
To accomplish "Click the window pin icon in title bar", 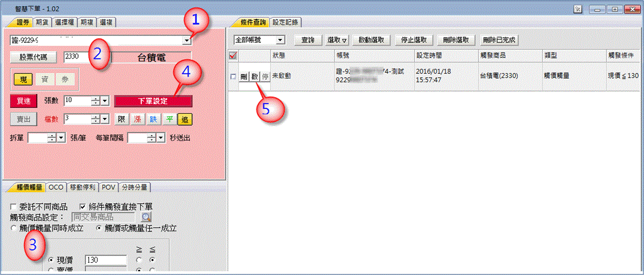I will [578, 9].
